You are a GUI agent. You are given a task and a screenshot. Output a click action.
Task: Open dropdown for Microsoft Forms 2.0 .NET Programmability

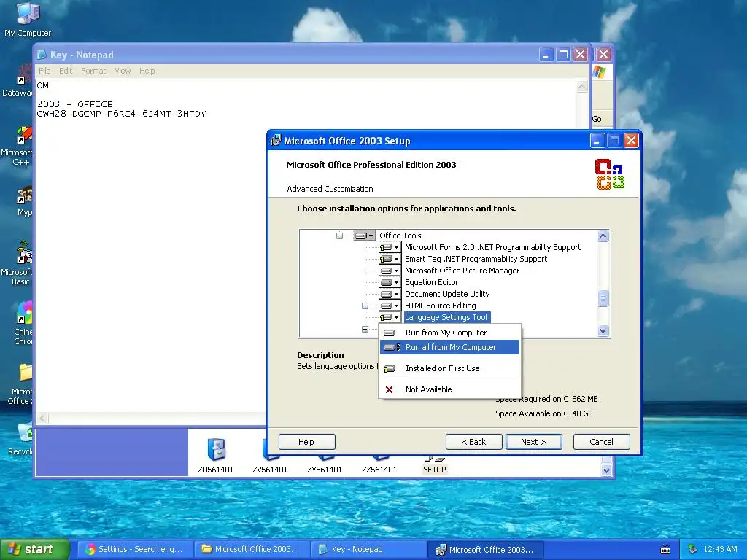(390, 247)
